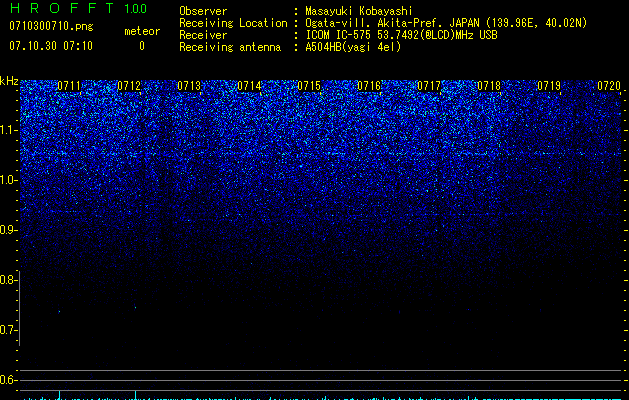This screenshot has height=400, width=629.
Task: Select the A504HB(yagi 4el) antenna text
Action: point(353,47)
